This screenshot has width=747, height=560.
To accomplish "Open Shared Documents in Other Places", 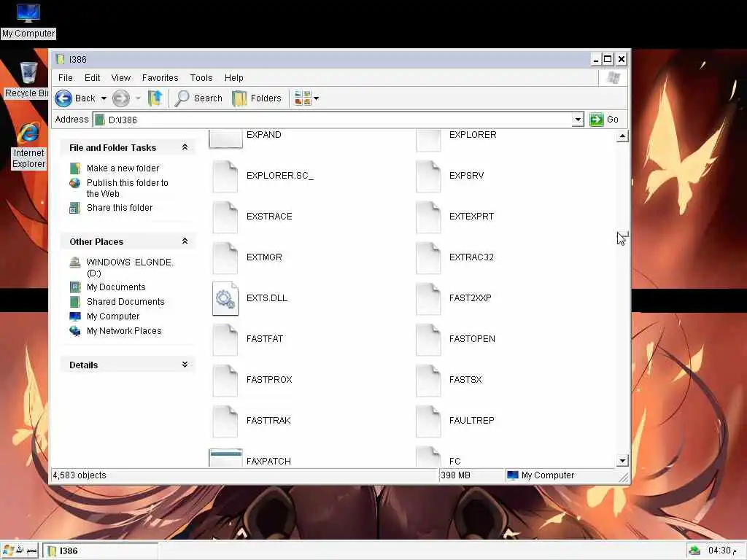I will (x=125, y=301).
